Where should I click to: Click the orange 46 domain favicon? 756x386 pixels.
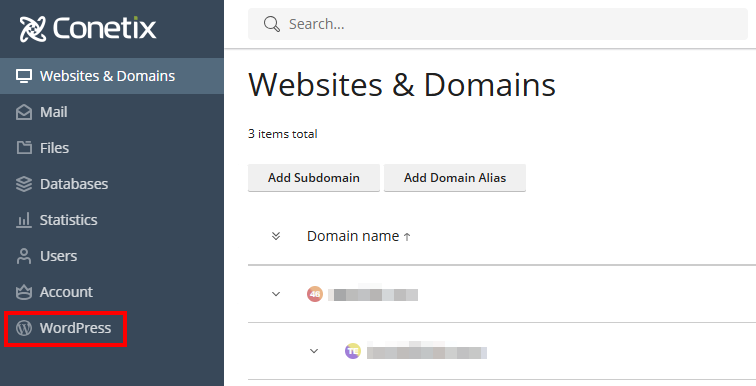pyautogui.click(x=315, y=294)
